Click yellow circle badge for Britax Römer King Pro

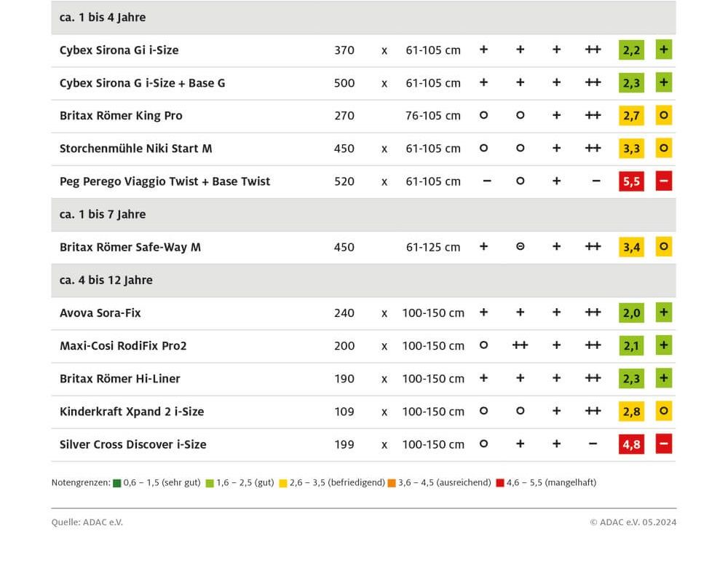click(x=663, y=115)
